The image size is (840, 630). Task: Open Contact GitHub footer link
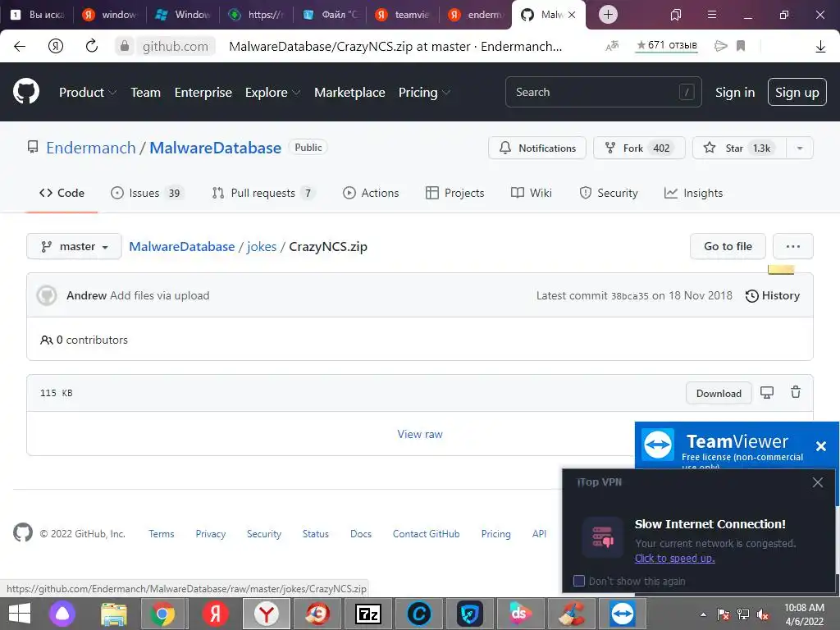(x=426, y=533)
